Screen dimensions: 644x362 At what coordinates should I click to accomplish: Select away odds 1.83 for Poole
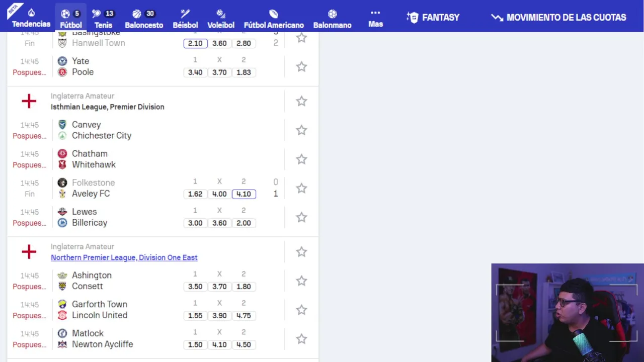[244, 72]
